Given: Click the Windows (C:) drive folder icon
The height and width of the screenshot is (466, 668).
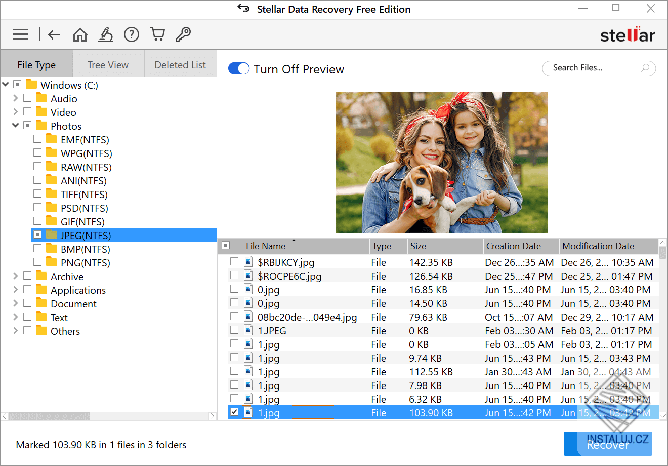Looking at the screenshot, I should (32, 84).
